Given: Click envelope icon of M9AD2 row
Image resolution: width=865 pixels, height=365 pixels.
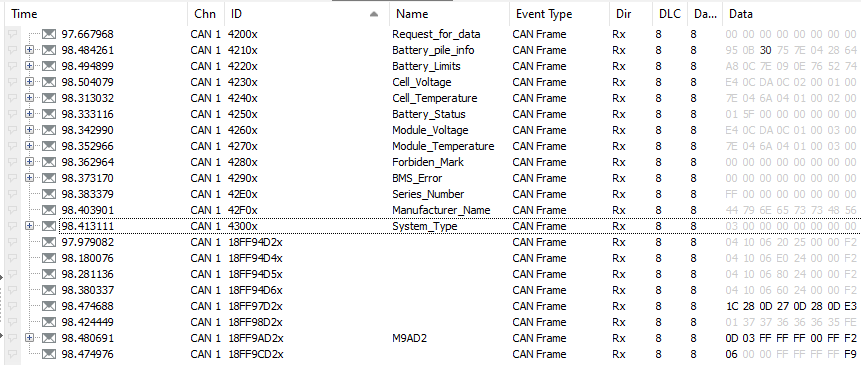Looking at the screenshot, I should 49,338.
